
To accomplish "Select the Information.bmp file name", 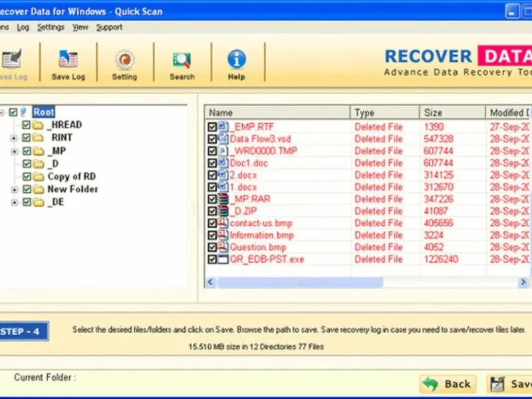I will click(x=261, y=235).
